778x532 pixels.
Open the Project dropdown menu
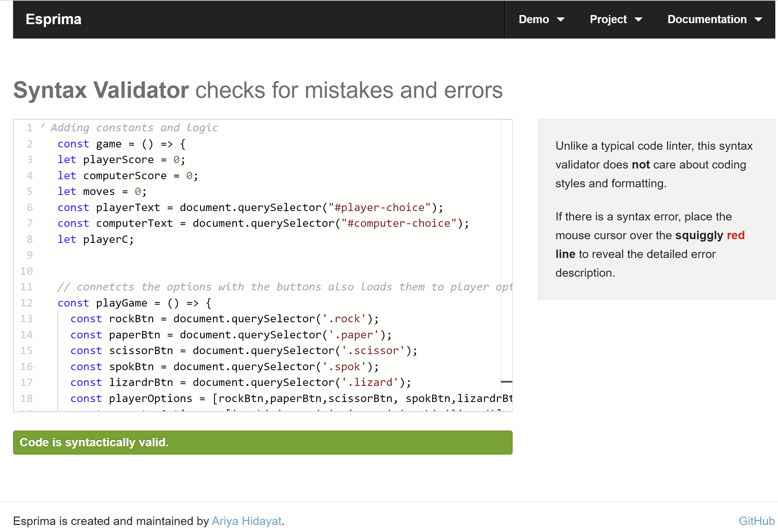click(x=608, y=19)
